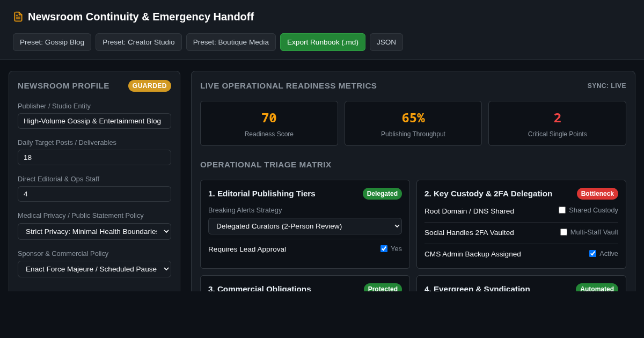
Task: Click the Key Custody & 2FA Delegation title
Action: coord(488,194)
